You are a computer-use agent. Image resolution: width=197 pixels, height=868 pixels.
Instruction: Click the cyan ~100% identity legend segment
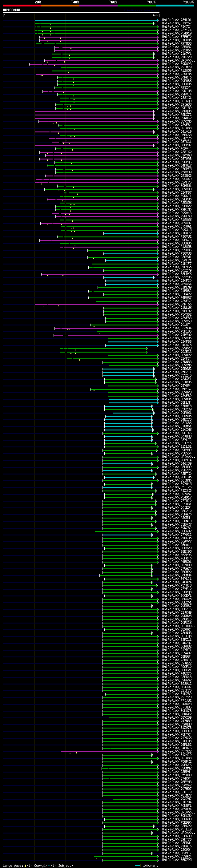click(x=175, y=6)
